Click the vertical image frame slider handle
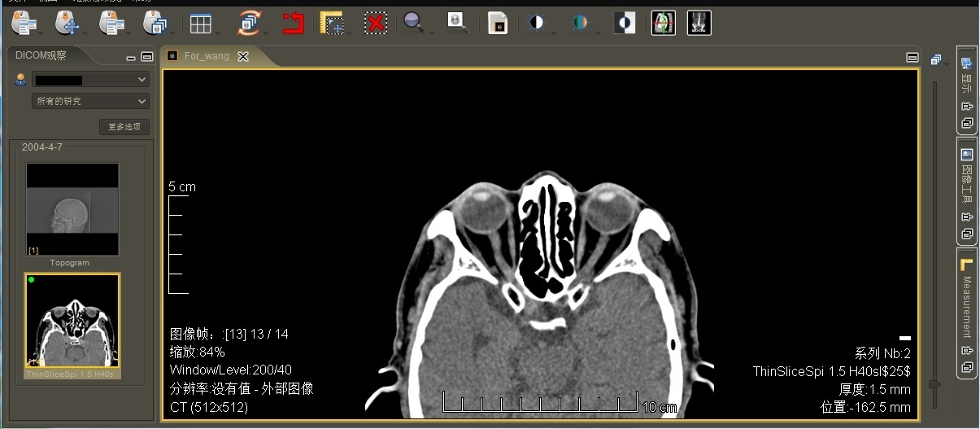Image resolution: width=980 pixels, height=429 pixels. [934, 383]
